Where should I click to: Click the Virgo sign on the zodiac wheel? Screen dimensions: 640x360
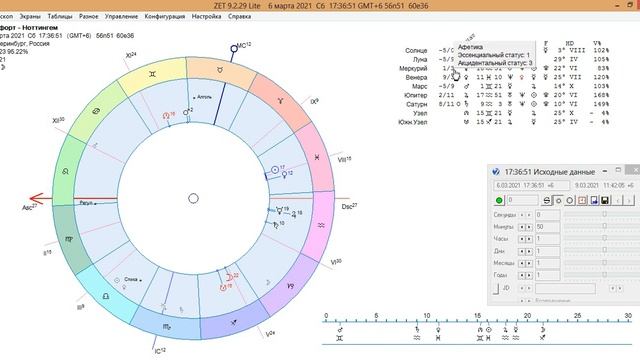point(69,240)
